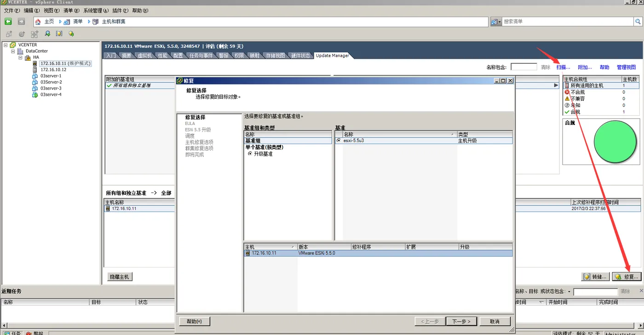This screenshot has width=644, height=335.
Task: Click the powered-on VM icon beside 03server-4
Action: [35, 95]
